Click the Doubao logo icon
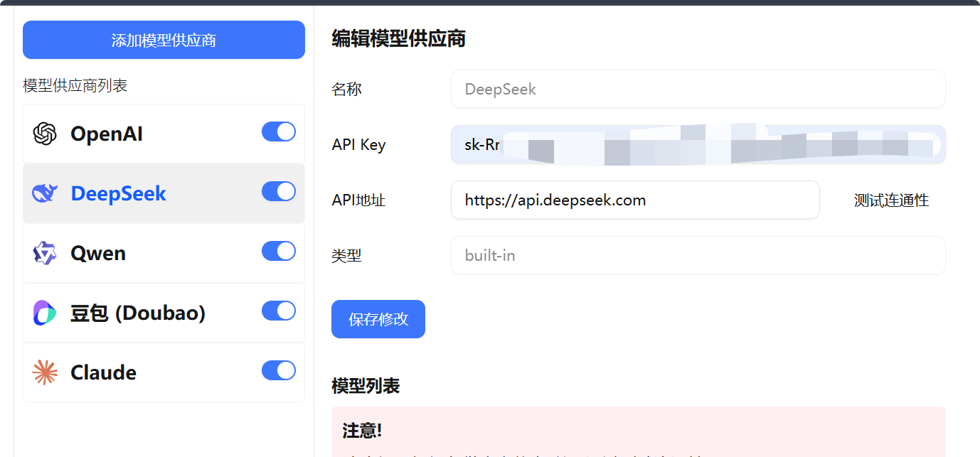Viewport: 980px width, 457px height. 45,313
